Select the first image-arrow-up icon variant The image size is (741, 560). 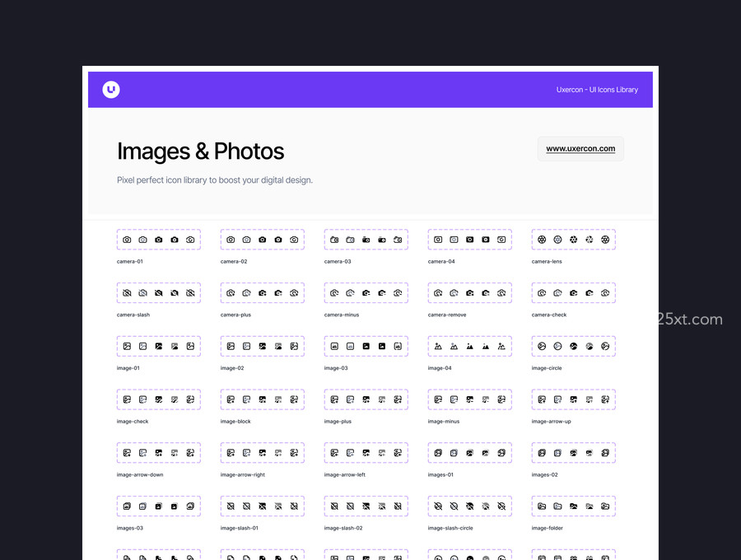(542, 399)
